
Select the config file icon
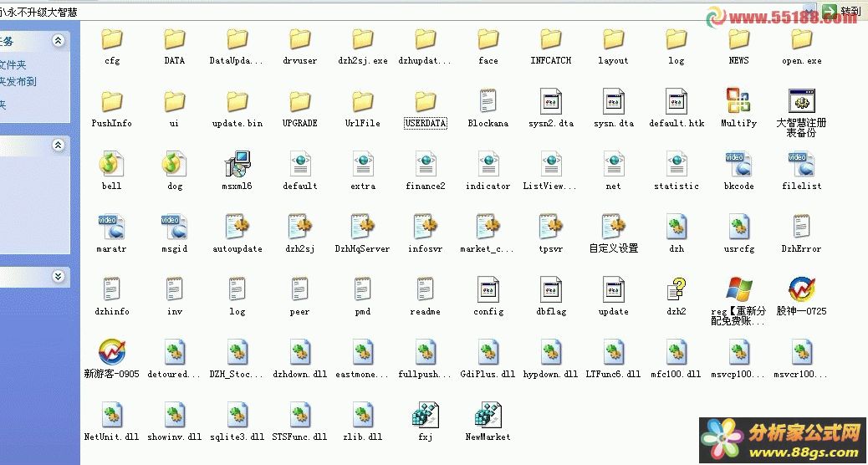pyautogui.click(x=488, y=289)
